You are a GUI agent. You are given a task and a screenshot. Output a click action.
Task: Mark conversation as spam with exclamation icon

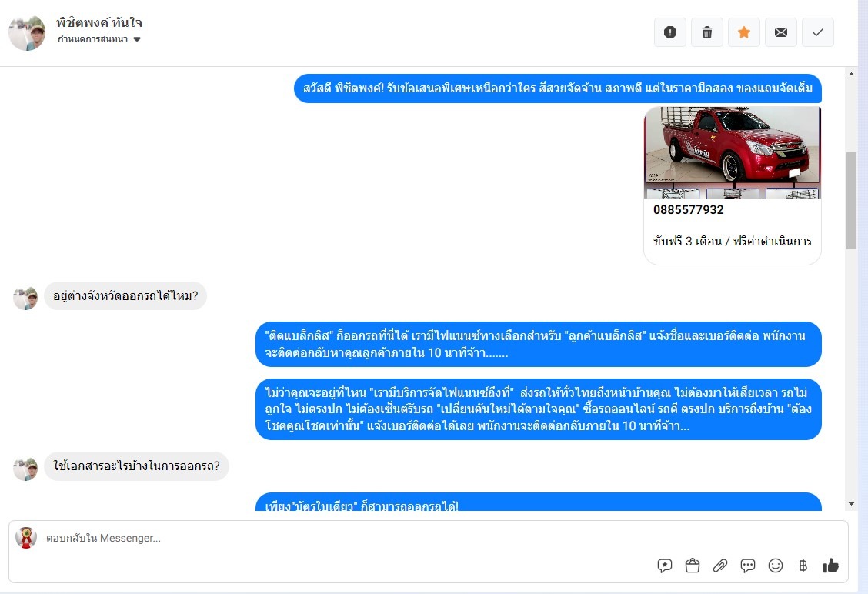tap(669, 32)
